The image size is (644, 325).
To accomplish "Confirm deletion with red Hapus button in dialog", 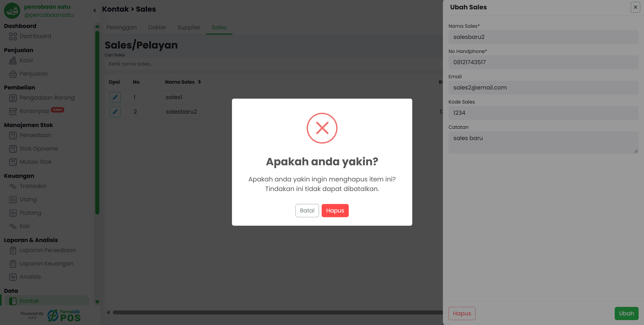I will (335, 210).
